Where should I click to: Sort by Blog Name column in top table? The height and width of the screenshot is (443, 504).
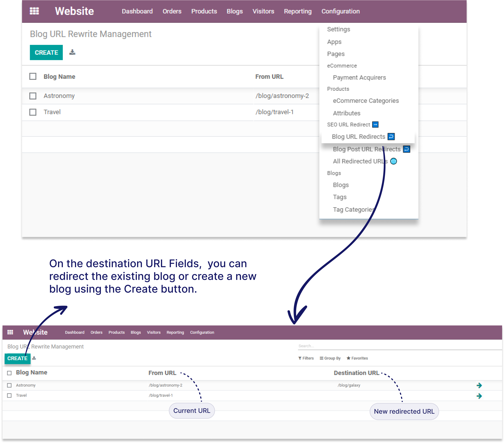pyautogui.click(x=59, y=77)
